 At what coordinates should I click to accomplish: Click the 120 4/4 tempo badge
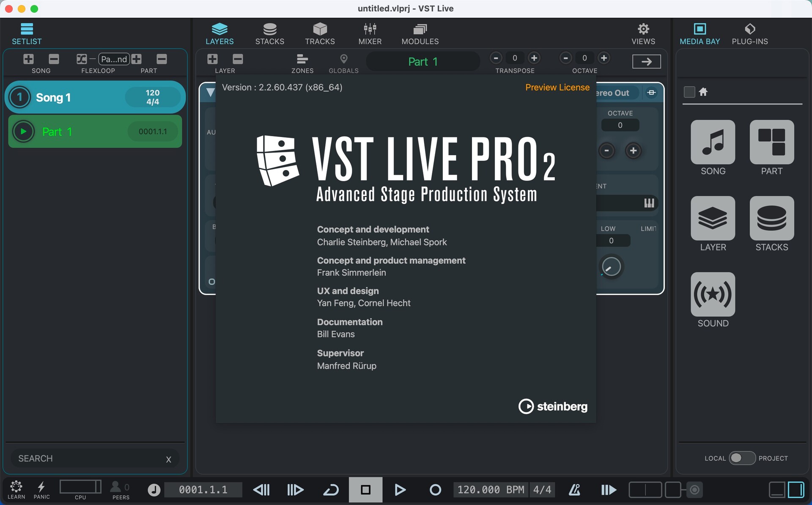[x=153, y=97]
